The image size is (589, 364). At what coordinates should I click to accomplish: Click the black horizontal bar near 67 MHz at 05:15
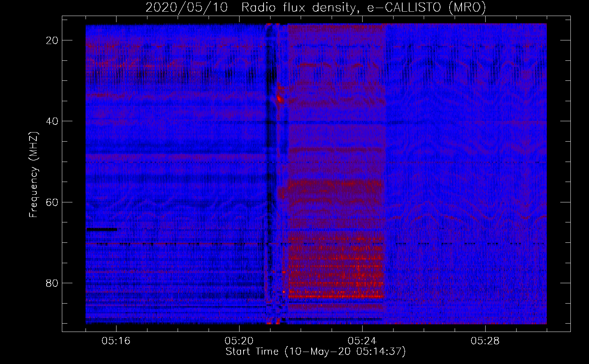102,229
